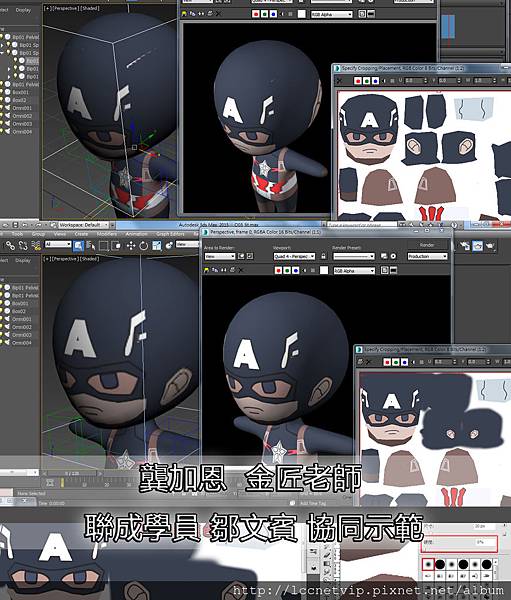511x600 pixels.
Task: Select the Select and Move tool
Action: tap(131, 245)
